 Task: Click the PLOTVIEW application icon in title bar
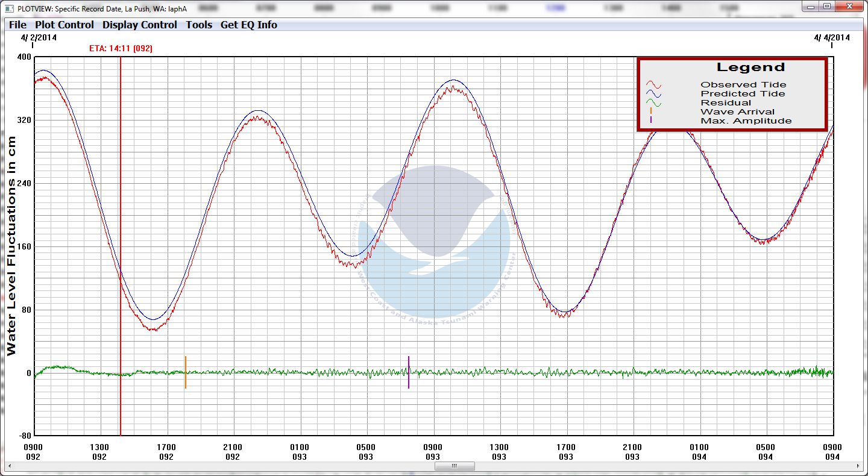10,8
